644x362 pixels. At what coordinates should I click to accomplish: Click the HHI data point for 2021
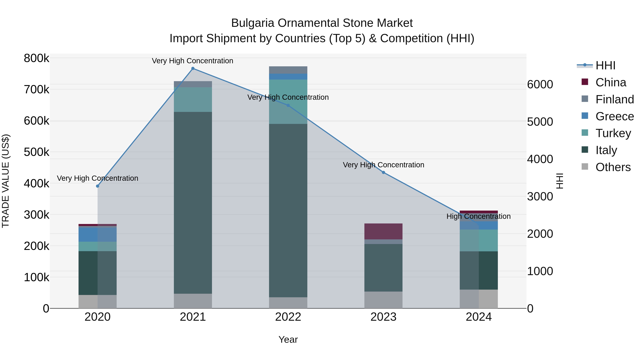click(x=193, y=68)
